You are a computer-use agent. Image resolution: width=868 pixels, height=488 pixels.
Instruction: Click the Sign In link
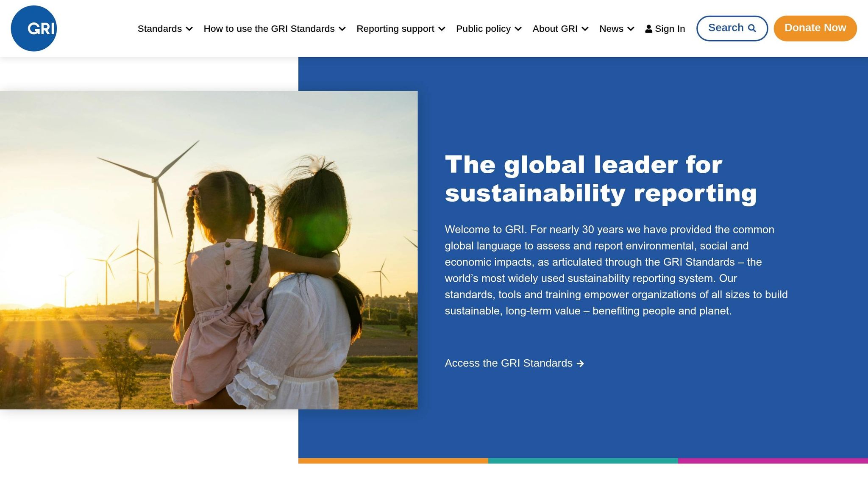tap(665, 29)
